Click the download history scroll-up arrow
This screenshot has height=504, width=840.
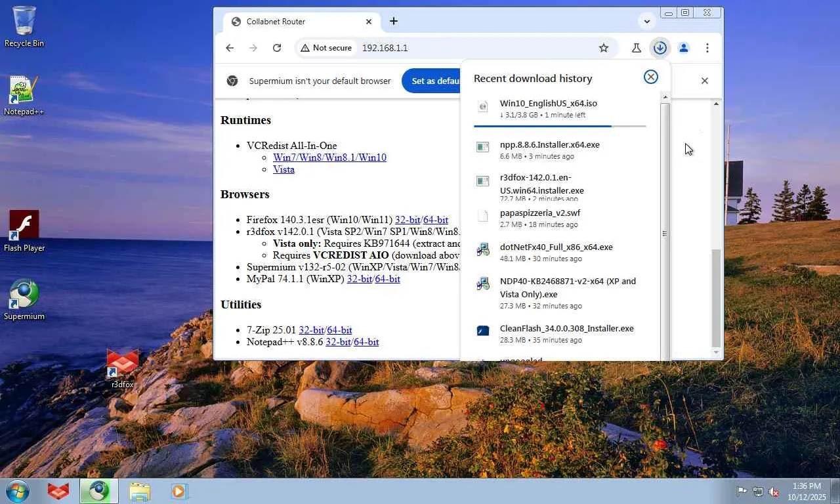click(x=665, y=97)
